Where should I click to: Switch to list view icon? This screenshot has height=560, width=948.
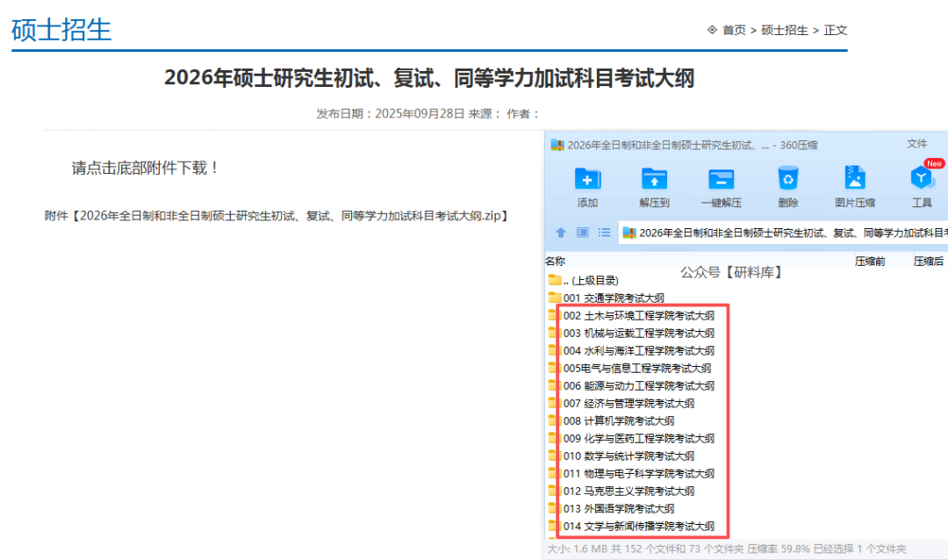coord(604,233)
